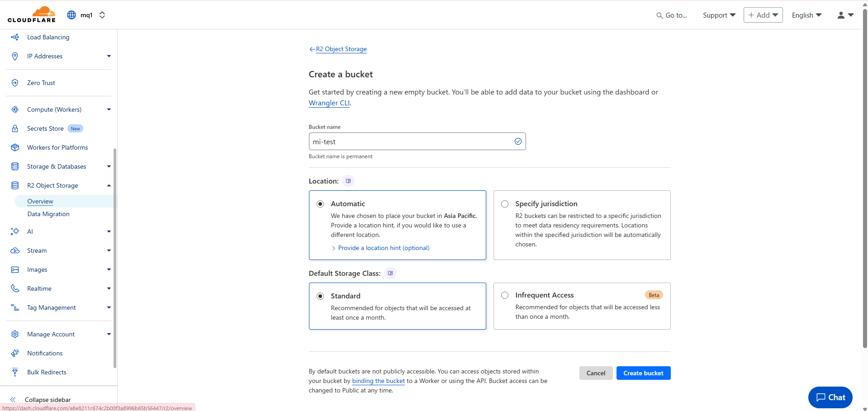Open the Chat support button
The width and height of the screenshot is (868, 411).
click(x=830, y=397)
